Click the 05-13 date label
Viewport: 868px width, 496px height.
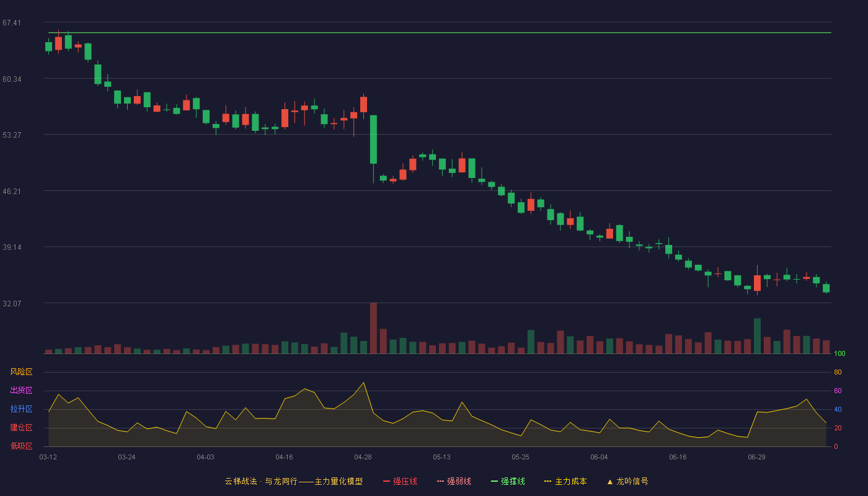point(442,457)
